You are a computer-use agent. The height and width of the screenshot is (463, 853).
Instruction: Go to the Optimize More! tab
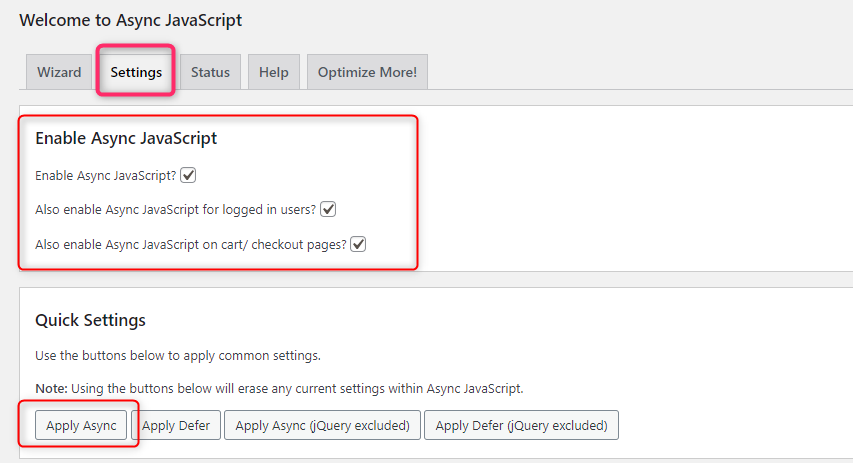367,72
